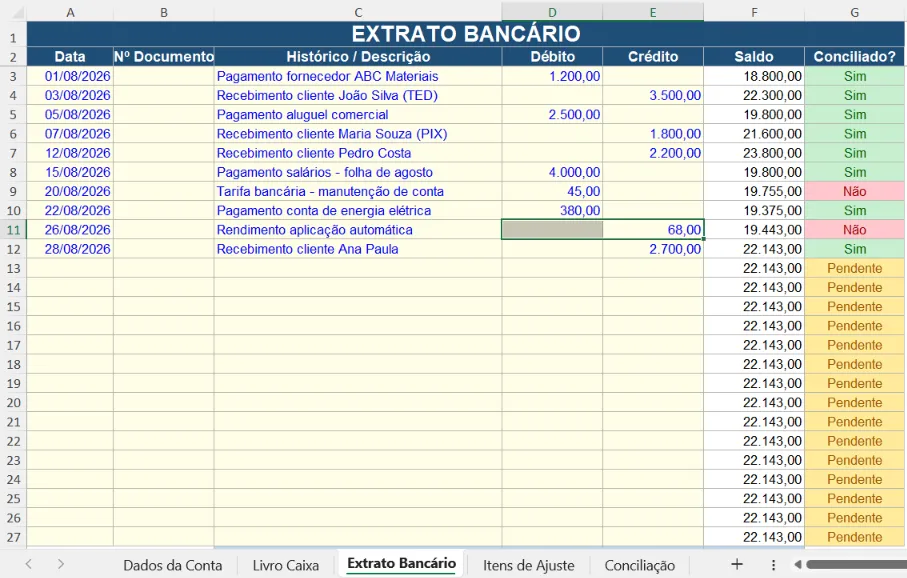The width and height of the screenshot is (907, 578).
Task: Select the Extrato Bancário sheet tab
Action: pos(401,564)
